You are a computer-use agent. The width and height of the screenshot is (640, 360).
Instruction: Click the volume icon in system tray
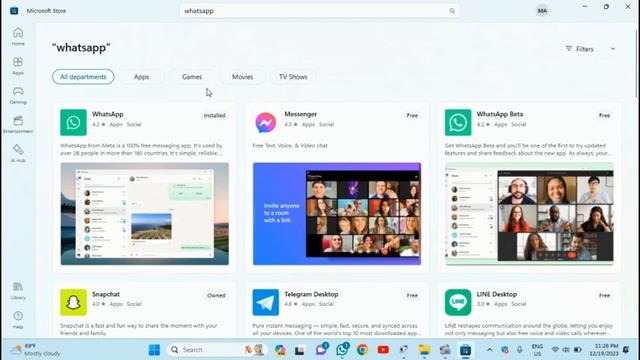pyautogui.click(x=566, y=350)
